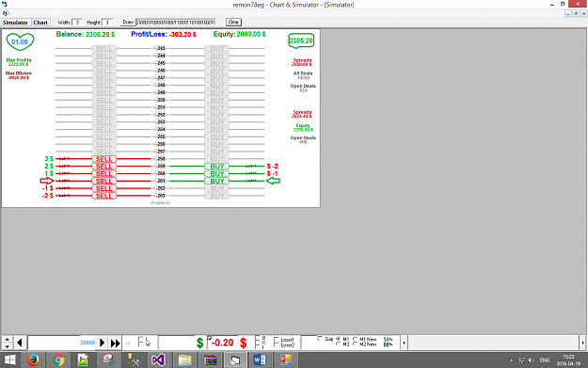This screenshot has height=368, width=588.
Task: Select the M2 radio button
Action: pyautogui.click(x=339, y=344)
